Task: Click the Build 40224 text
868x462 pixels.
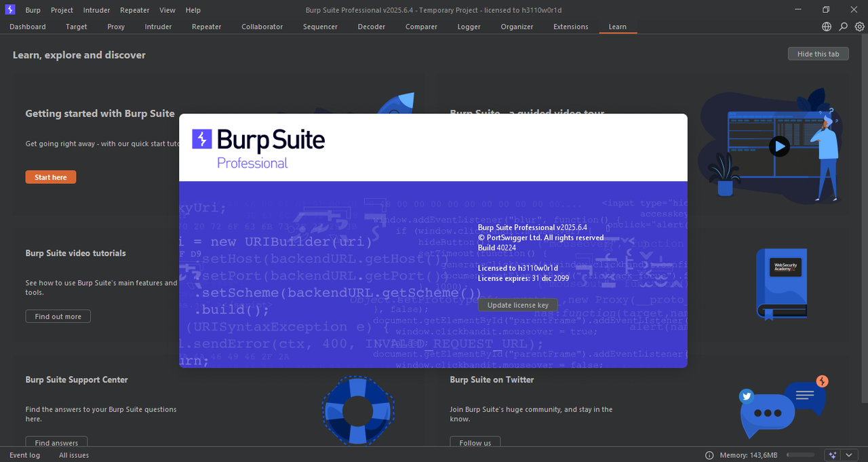Action: coord(496,248)
